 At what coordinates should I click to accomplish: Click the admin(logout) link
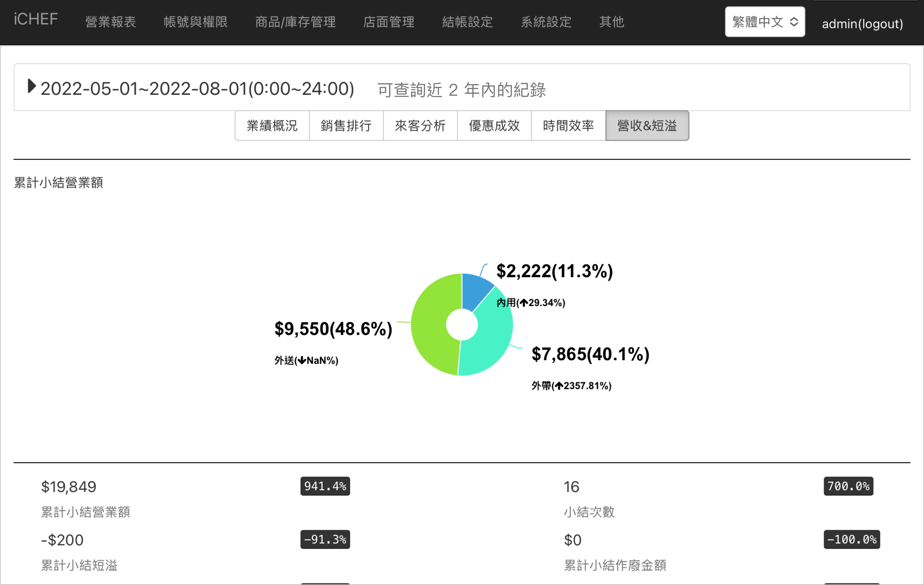(862, 24)
